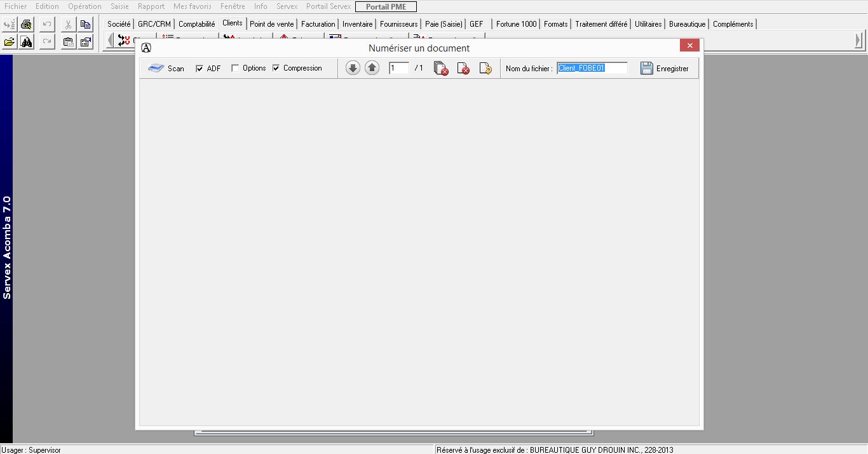Click the Scan scanner icon
The height and width of the screenshot is (454, 868).
point(156,68)
